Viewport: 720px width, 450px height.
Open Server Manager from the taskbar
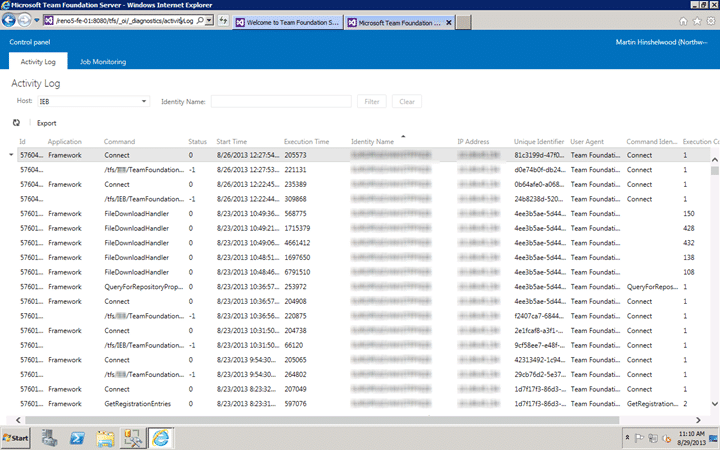pos(49,438)
